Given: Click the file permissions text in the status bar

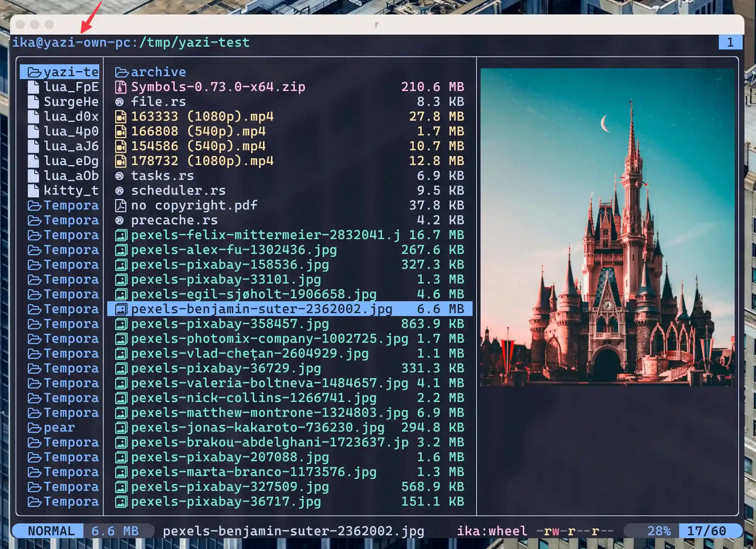Looking at the screenshot, I should point(574,531).
